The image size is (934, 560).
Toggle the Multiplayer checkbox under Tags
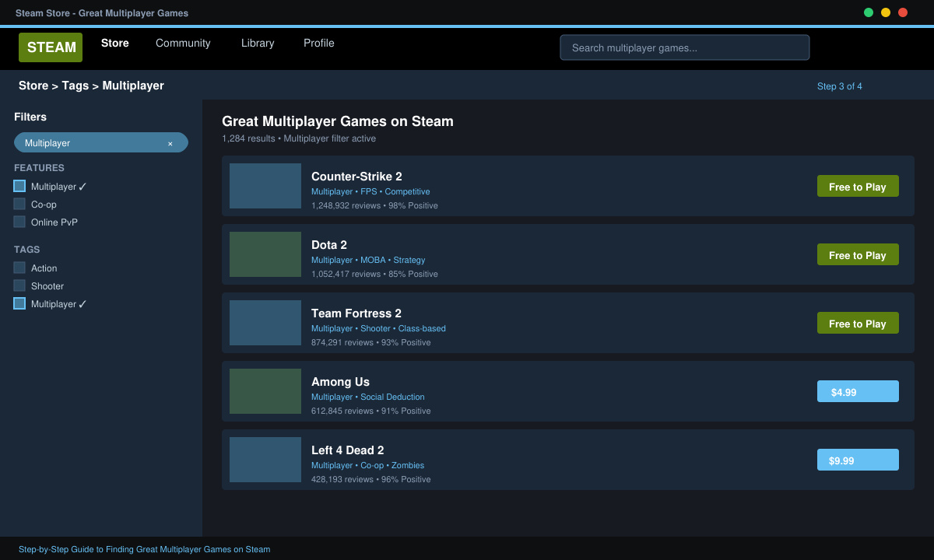(19, 303)
